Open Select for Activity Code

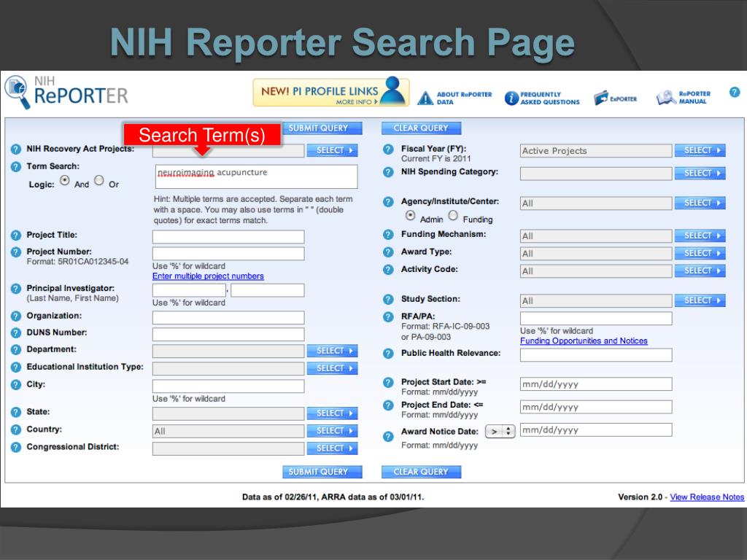(x=700, y=271)
